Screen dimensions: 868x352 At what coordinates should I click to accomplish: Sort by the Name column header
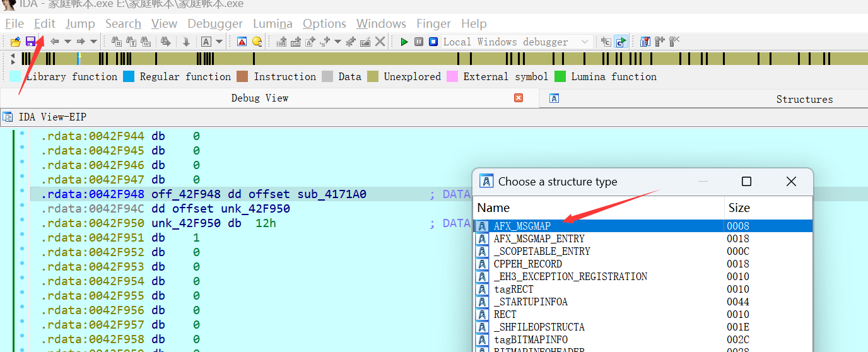598,208
